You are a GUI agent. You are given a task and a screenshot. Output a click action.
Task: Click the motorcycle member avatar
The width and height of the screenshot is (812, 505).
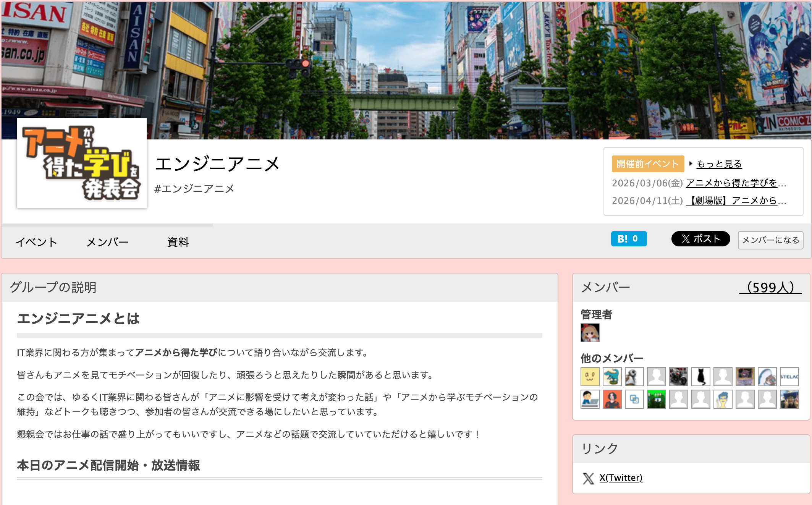click(678, 376)
